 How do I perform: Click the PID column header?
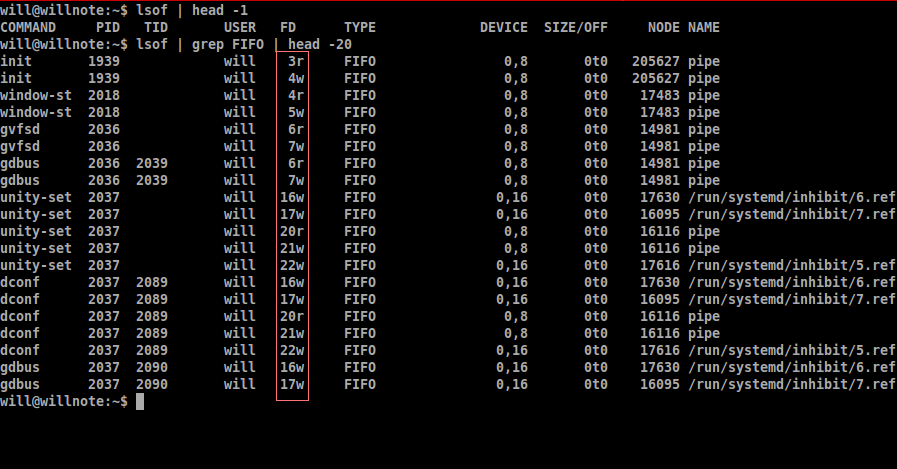(x=108, y=27)
